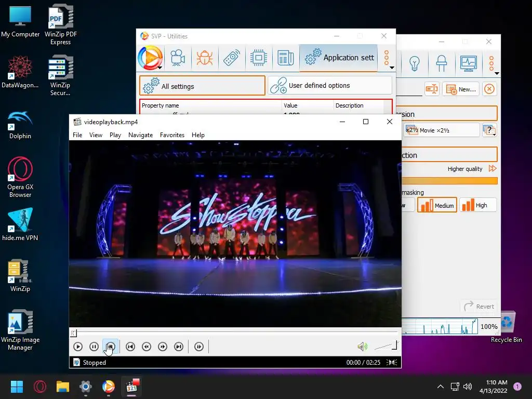Click the SVP main logo icon in Utilities
The height and width of the screenshot is (399, 532).
pos(150,58)
